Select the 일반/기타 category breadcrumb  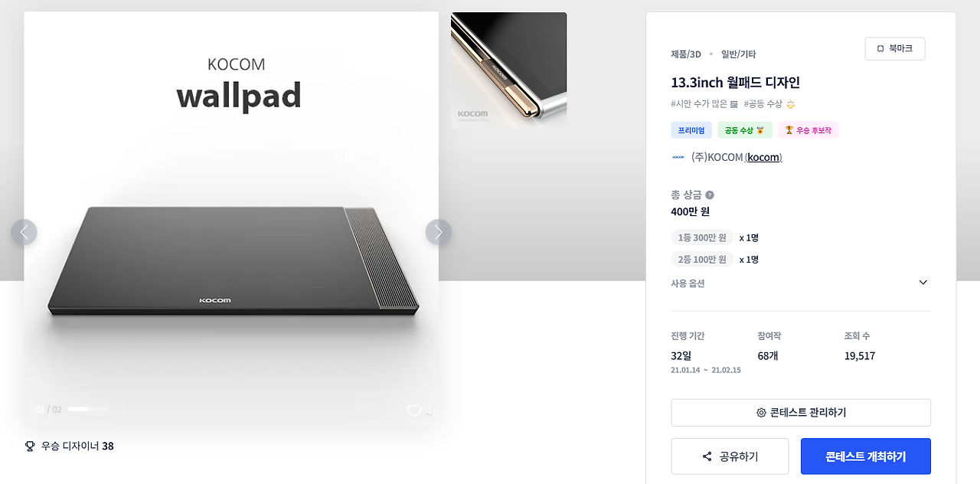(738, 54)
